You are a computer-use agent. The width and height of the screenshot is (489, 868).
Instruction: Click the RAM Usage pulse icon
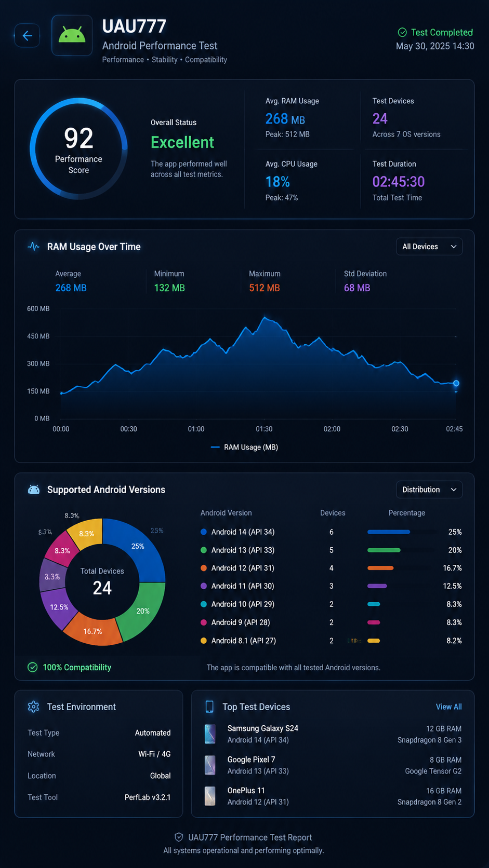33,247
